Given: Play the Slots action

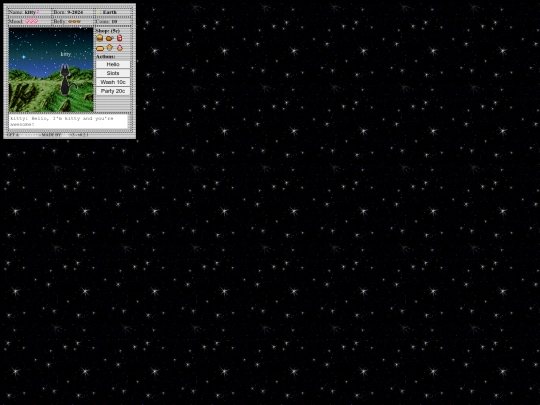Looking at the screenshot, I should click(113, 73).
